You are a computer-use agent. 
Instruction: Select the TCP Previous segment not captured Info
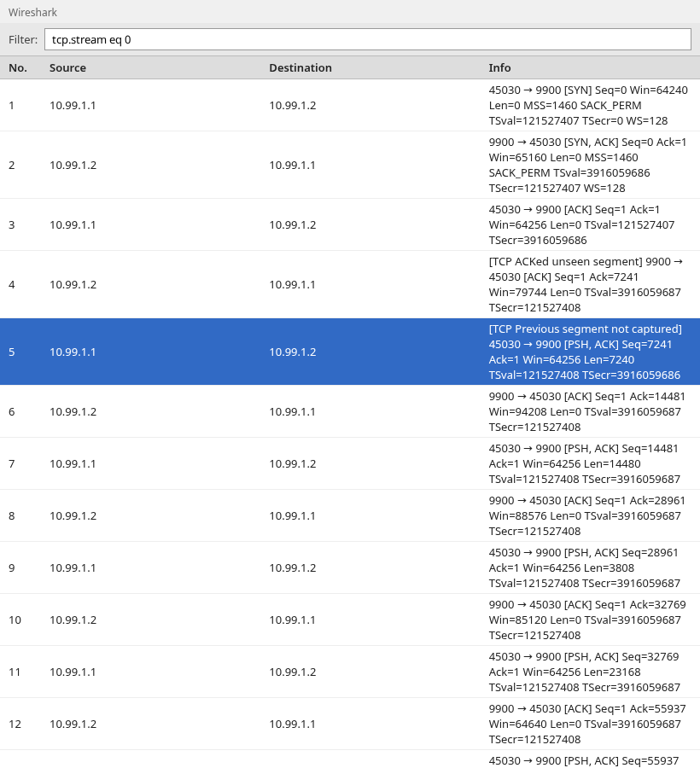pyautogui.click(x=586, y=352)
